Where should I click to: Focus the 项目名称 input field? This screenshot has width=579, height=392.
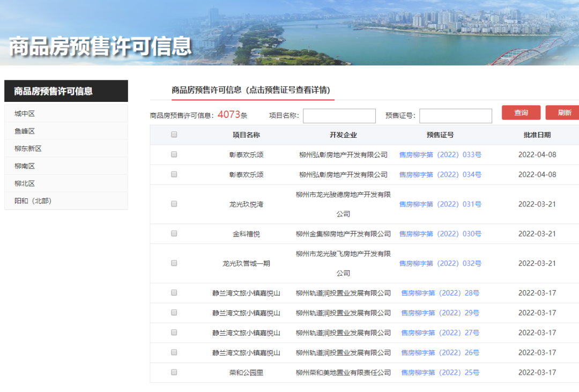tap(339, 116)
